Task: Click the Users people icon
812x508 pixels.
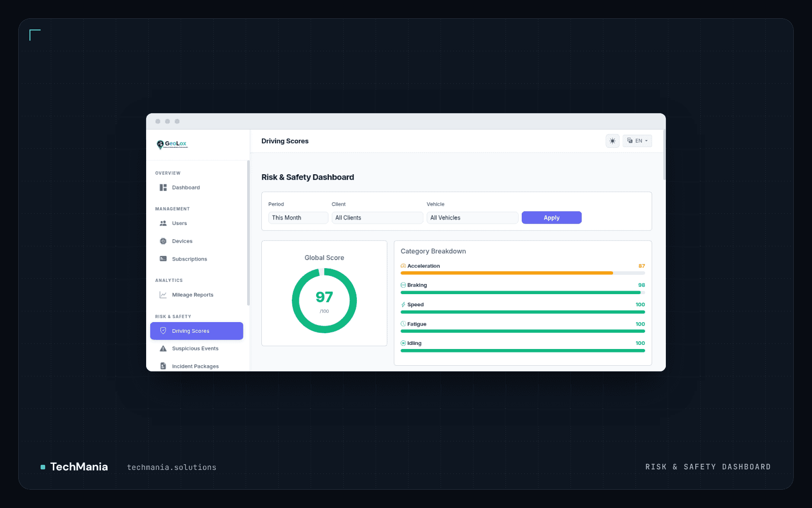Action: (163, 224)
